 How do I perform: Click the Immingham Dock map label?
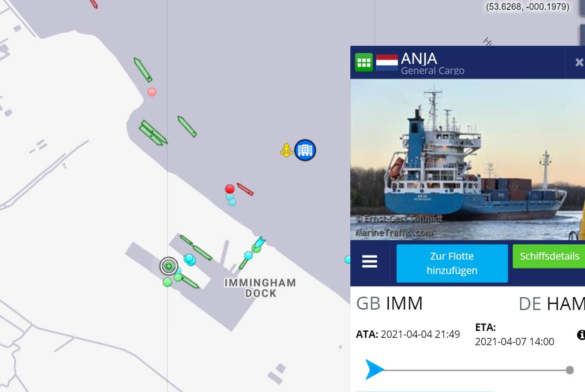pos(260,287)
